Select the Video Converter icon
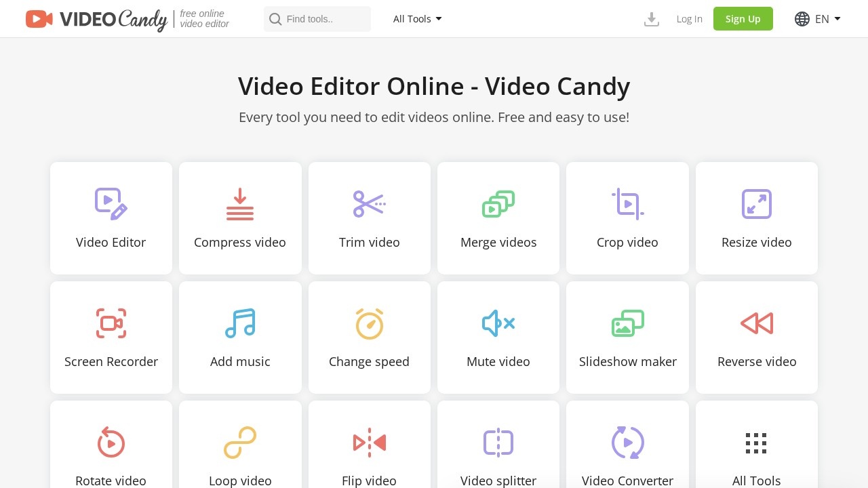The height and width of the screenshot is (488, 868). click(x=628, y=443)
